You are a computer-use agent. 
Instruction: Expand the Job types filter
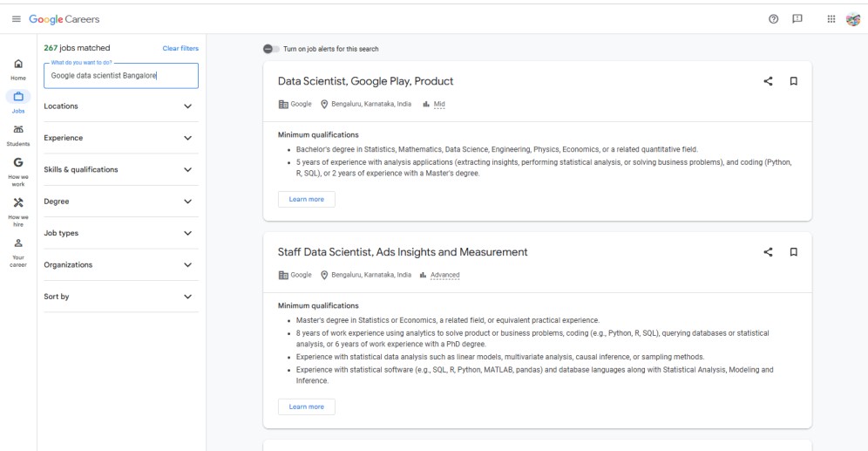pyautogui.click(x=120, y=233)
